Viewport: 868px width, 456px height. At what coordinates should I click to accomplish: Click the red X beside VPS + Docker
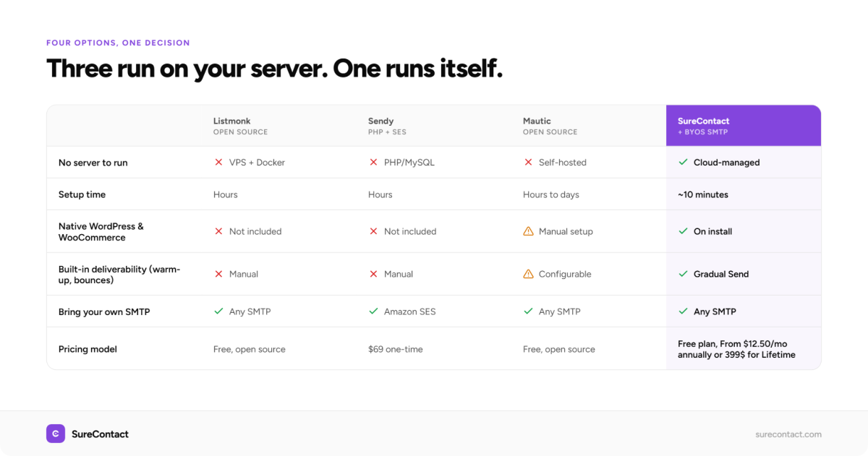pyautogui.click(x=218, y=163)
